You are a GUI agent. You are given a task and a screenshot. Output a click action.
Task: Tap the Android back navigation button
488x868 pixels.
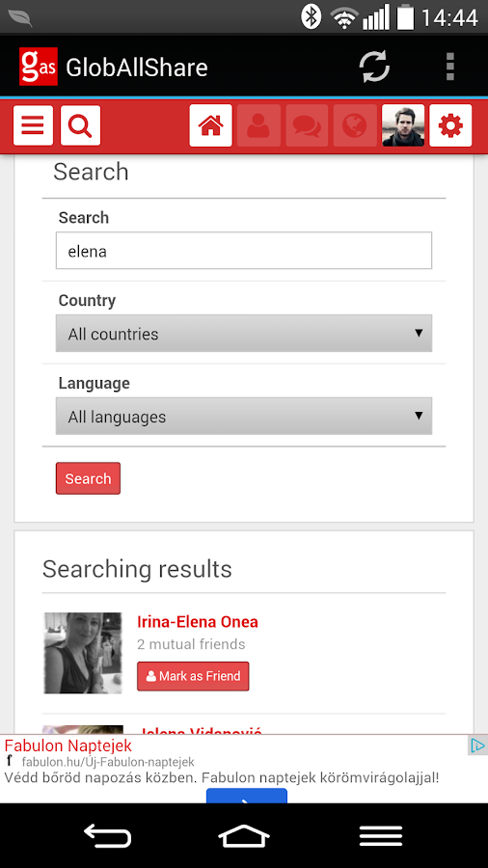pyautogui.click(x=107, y=835)
